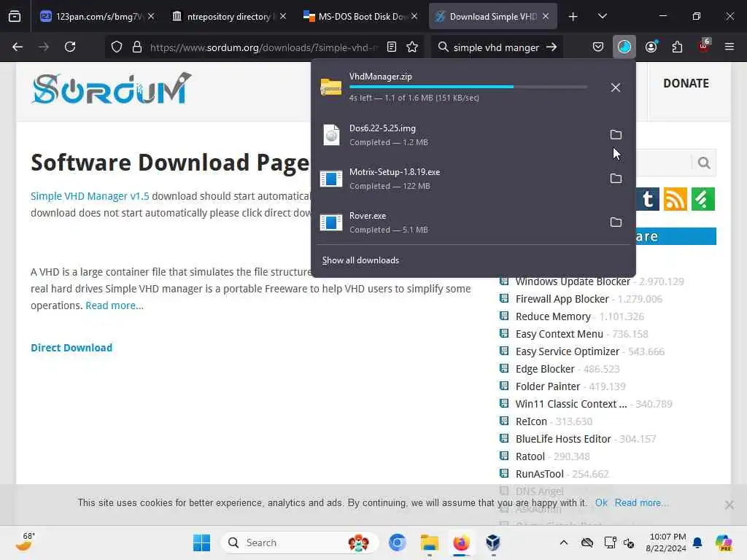
Task: Open uBlock extension icon
Action: 704,46
